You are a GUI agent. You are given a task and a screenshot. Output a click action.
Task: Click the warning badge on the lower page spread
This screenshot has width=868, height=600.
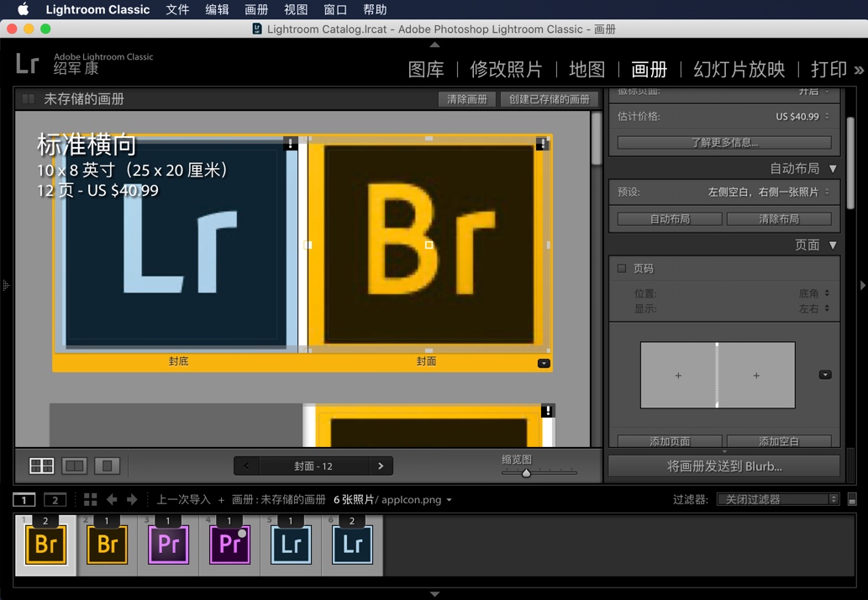tap(547, 411)
